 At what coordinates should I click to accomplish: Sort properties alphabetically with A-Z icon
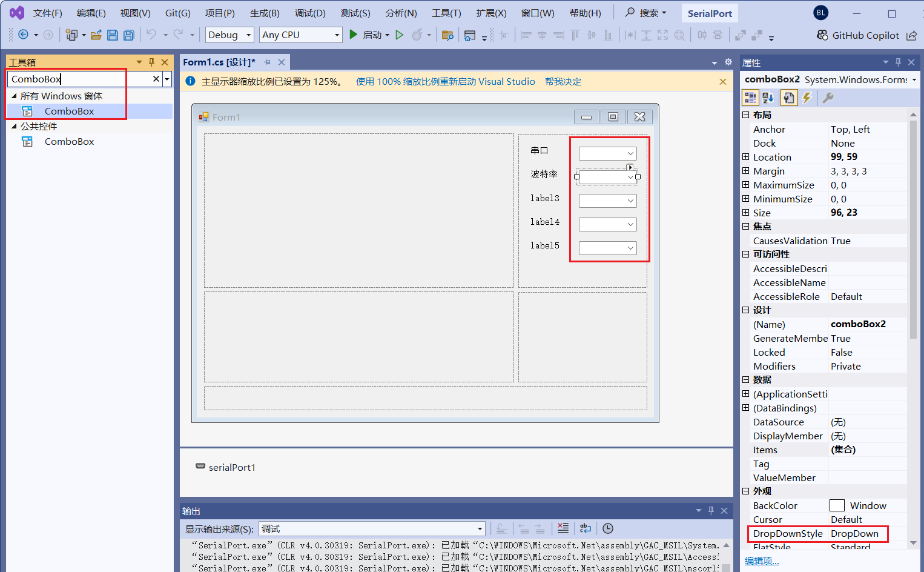(x=768, y=98)
